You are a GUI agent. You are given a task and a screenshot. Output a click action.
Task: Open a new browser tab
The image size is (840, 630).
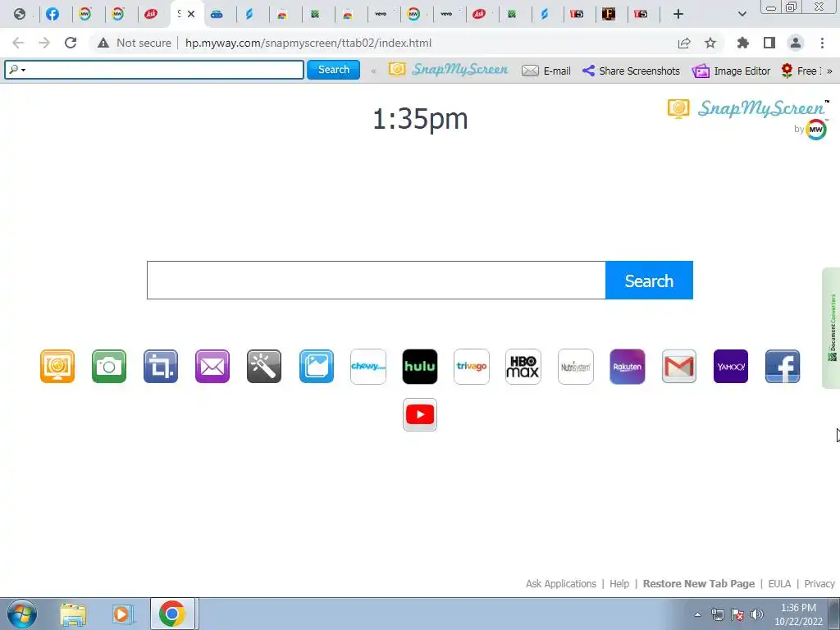pyautogui.click(x=678, y=14)
